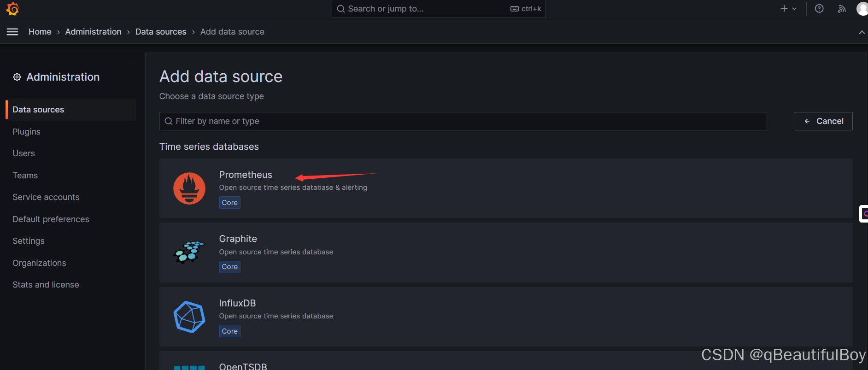
Task: Focus the Search or jump to field
Action: 439,9
